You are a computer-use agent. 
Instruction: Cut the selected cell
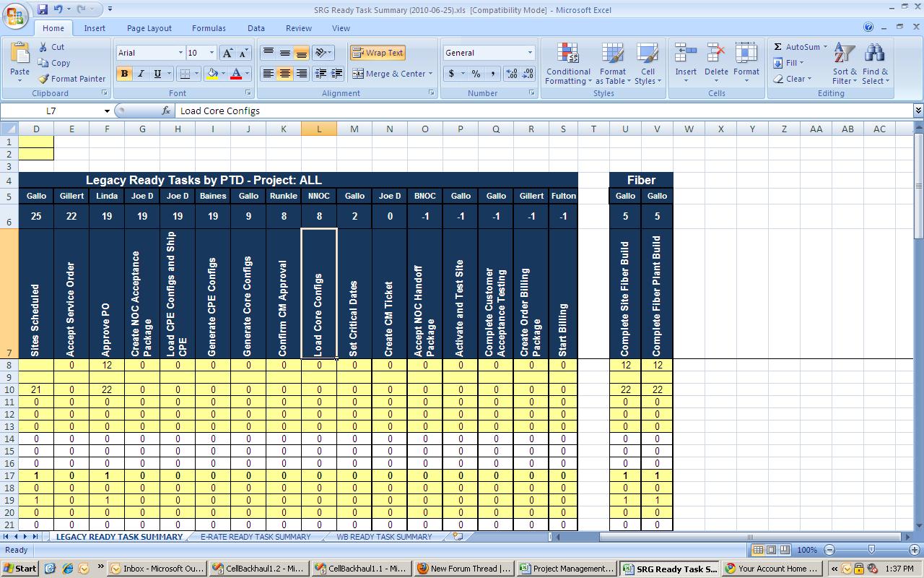click(x=51, y=47)
